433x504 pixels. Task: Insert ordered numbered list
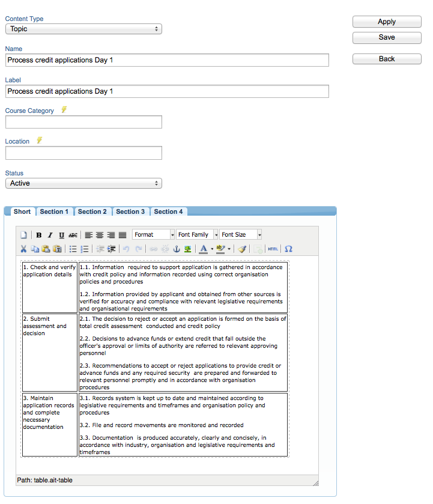point(84,249)
